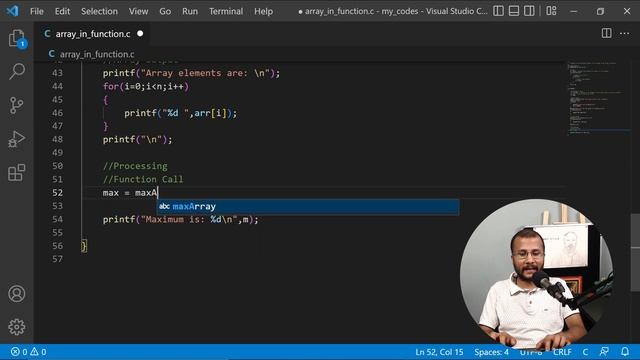This screenshot has height=360, width=640.
Task: Click the //Processing comment line
Action: (x=135, y=166)
